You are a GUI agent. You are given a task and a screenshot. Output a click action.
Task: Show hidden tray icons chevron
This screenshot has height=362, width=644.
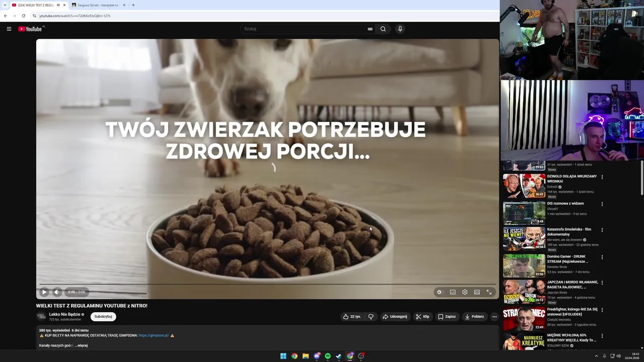[596, 356]
